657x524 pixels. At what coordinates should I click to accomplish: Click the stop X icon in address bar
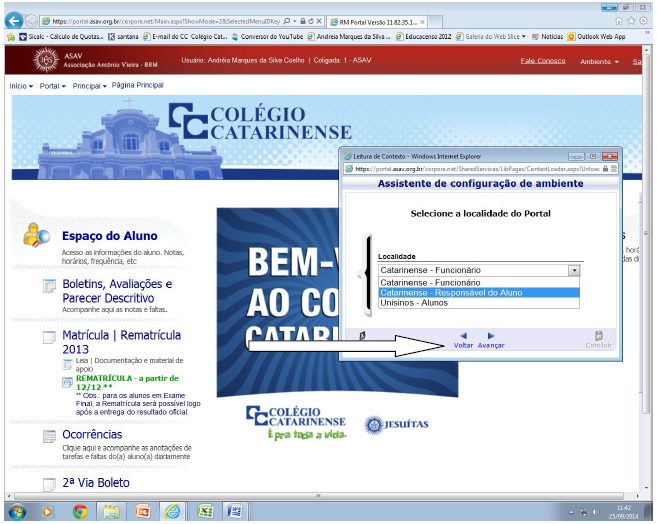[319, 21]
